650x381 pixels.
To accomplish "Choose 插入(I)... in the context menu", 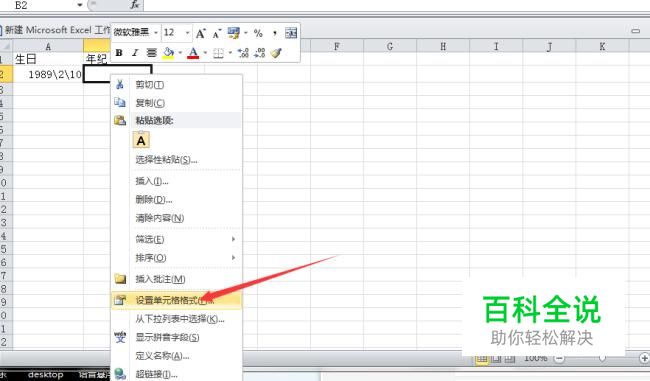I will pyautogui.click(x=177, y=181).
